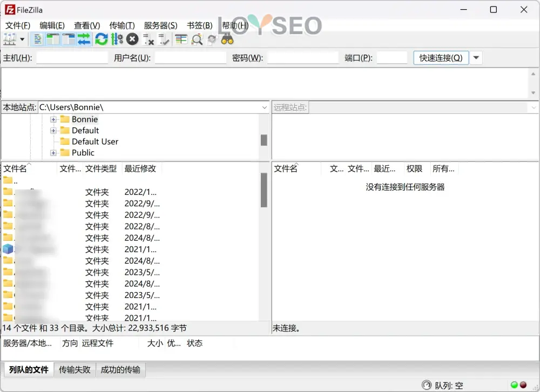Click the 端口(P) port field

pyautogui.click(x=392, y=58)
